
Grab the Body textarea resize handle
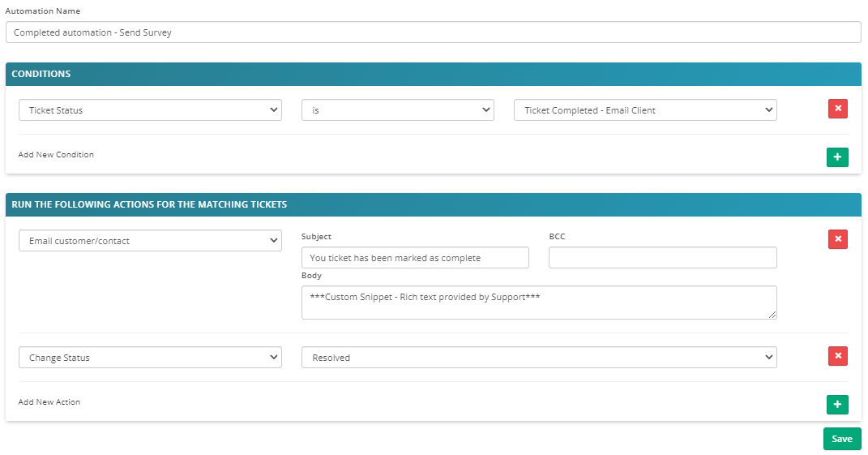pyautogui.click(x=772, y=315)
